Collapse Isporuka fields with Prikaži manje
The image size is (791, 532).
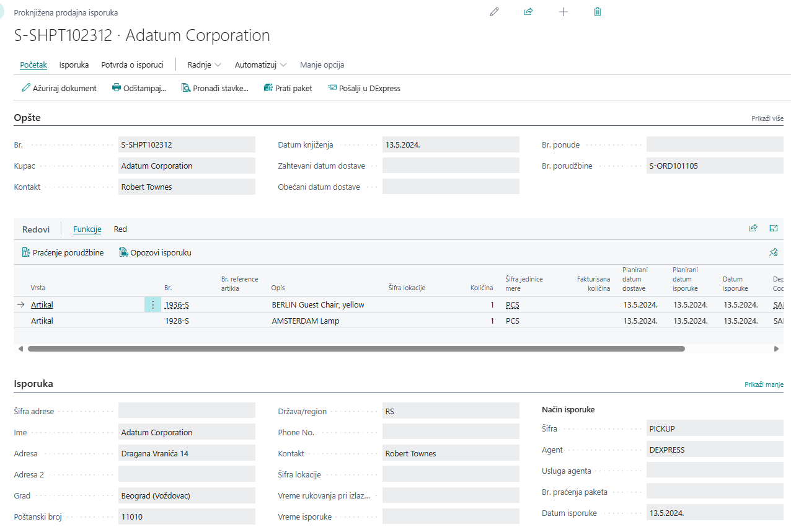pyautogui.click(x=764, y=384)
